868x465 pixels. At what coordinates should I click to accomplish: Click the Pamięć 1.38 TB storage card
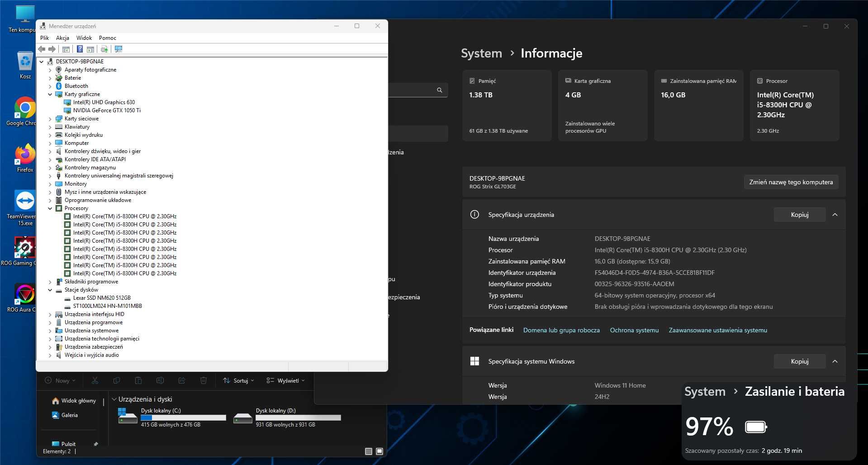(507, 105)
